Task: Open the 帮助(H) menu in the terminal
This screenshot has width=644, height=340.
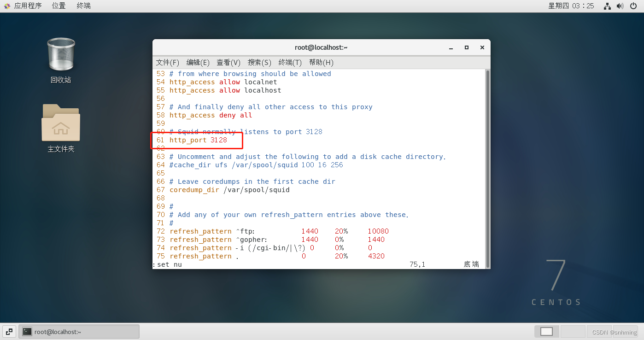Action: 321,62
